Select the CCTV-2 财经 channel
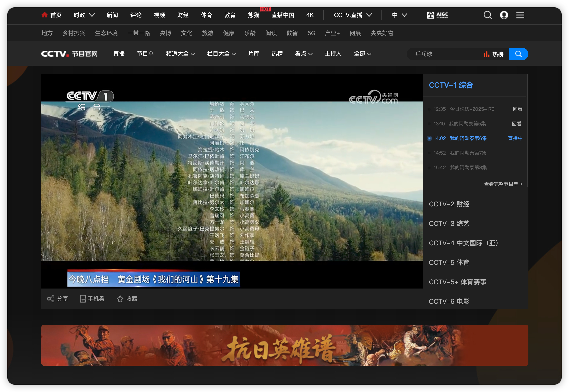Screen dimensions: 569x392 (x=449, y=204)
